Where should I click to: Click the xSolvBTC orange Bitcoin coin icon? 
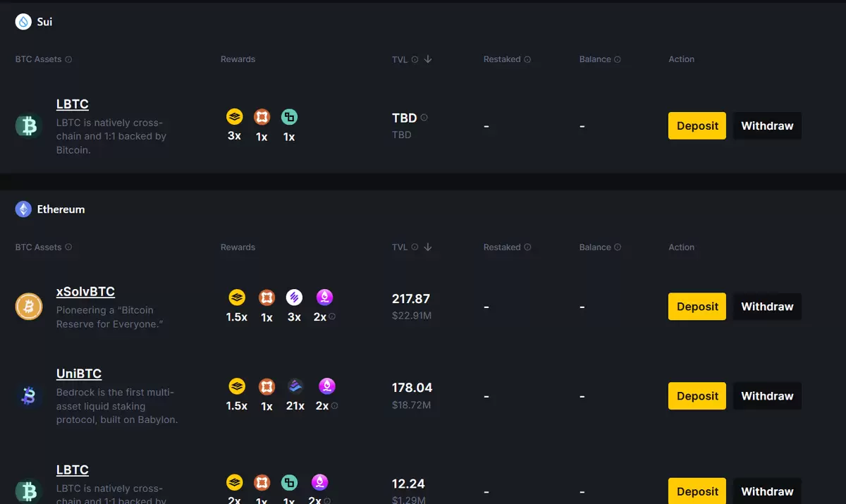[x=29, y=307]
